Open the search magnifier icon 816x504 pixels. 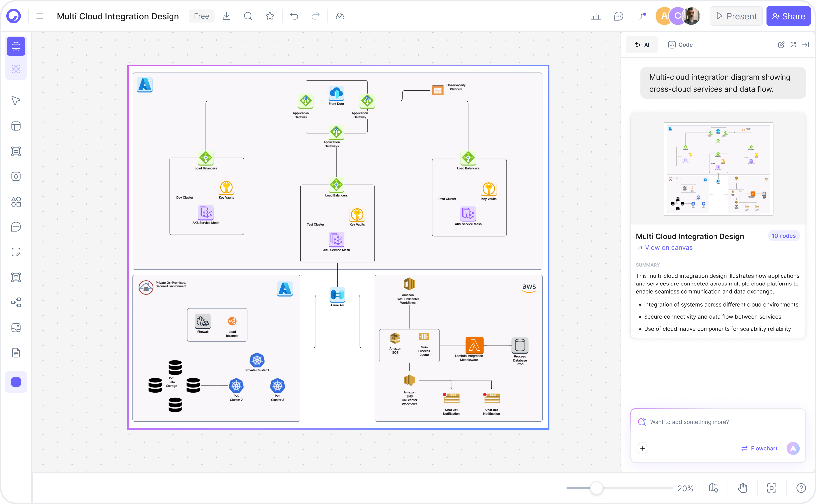point(248,16)
